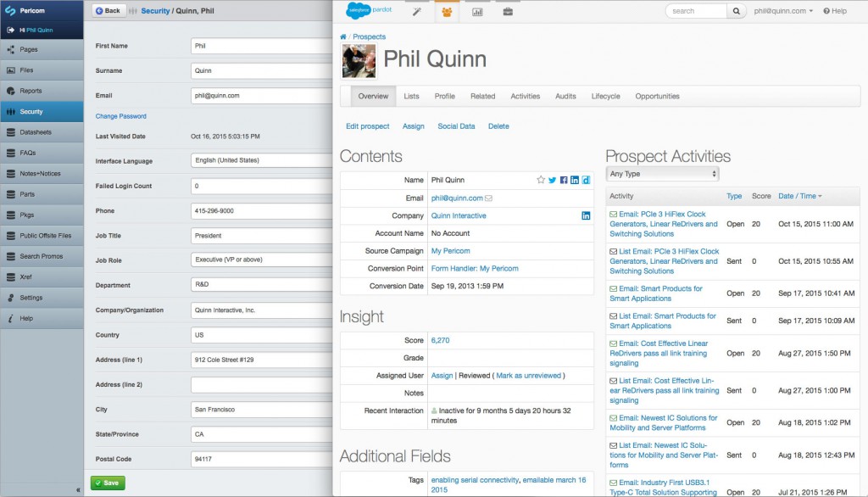Click the green Save button
868x497 pixels.
pos(108,483)
